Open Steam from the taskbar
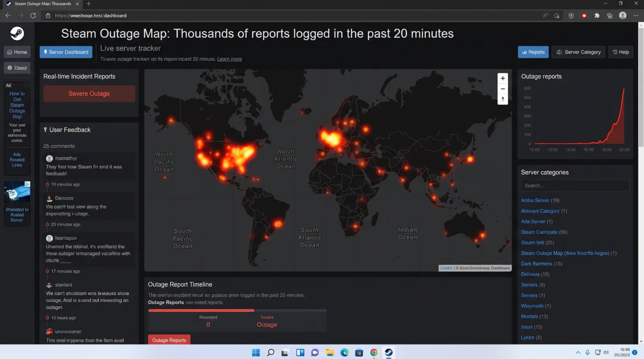This screenshot has height=359, width=644. [388, 353]
